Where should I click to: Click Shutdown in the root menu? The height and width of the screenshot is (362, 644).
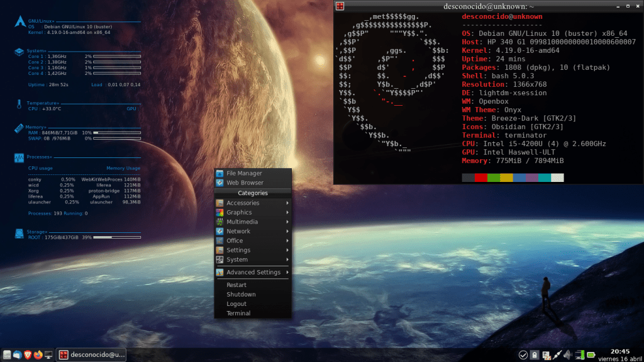pyautogui.click(x=241, y=294)
